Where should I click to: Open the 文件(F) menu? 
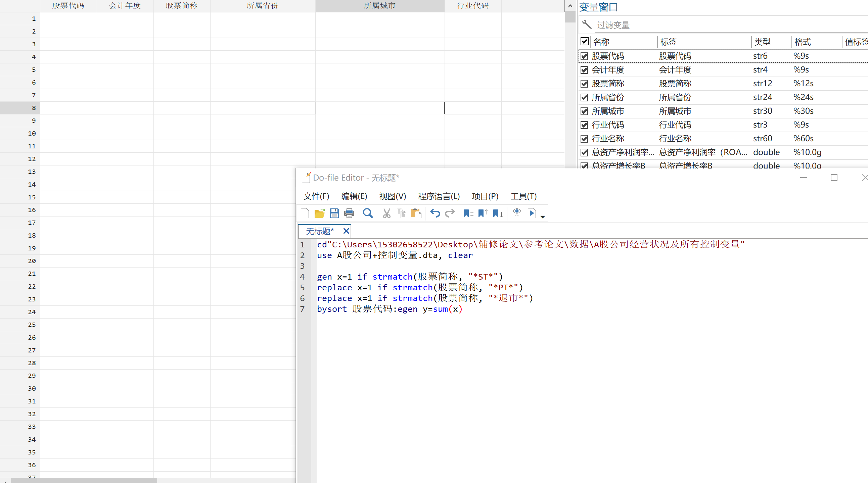pyautogui.click(x=316, y=196)
